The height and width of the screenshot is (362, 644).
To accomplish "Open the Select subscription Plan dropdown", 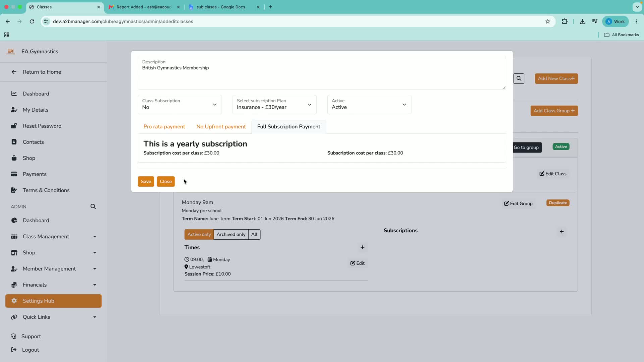I will pyautogui.click(x=274, y=105).
